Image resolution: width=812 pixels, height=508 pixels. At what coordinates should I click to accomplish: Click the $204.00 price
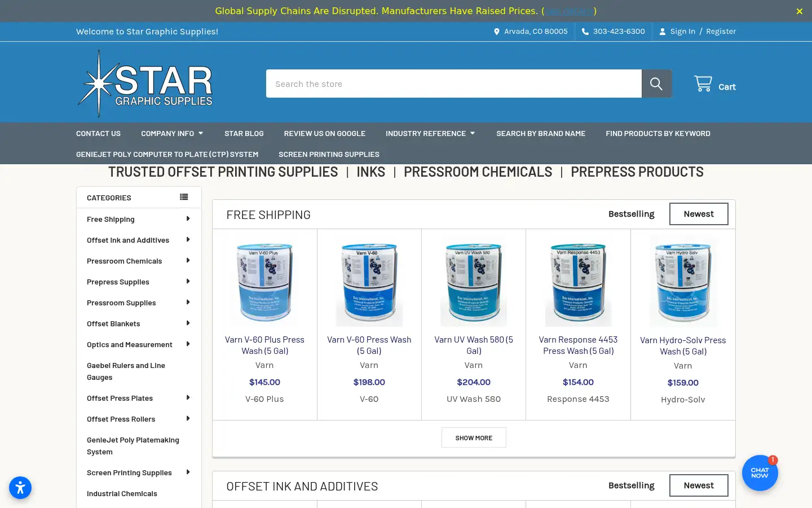tap(474, 382)
